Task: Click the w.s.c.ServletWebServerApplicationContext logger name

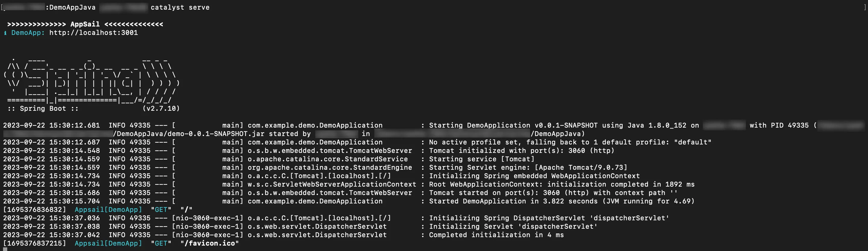Action: [332, 184]
